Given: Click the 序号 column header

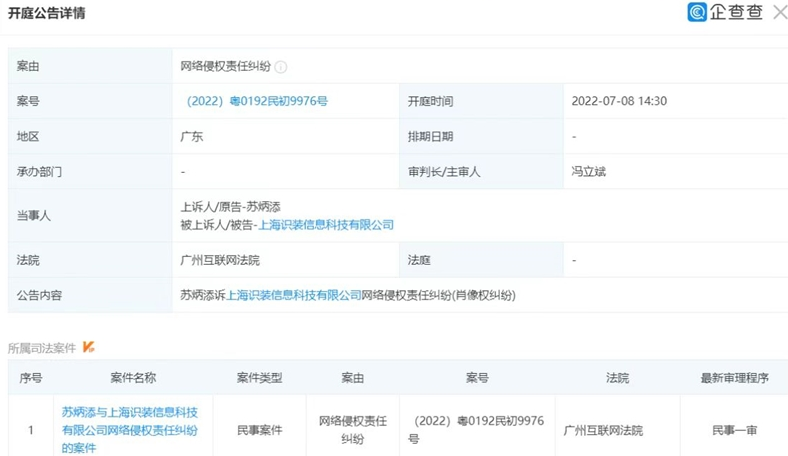Looking at the screenshot, I should (31, 378).
